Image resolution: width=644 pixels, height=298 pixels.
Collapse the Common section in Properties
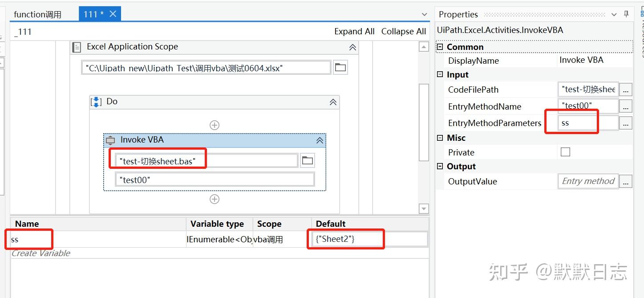click(x=439, y=47)
